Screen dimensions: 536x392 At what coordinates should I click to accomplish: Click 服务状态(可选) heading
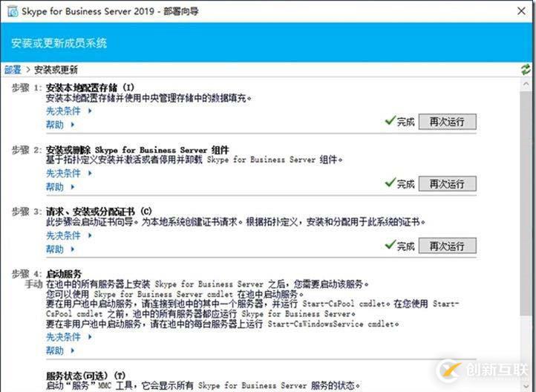tap(86, 376)
